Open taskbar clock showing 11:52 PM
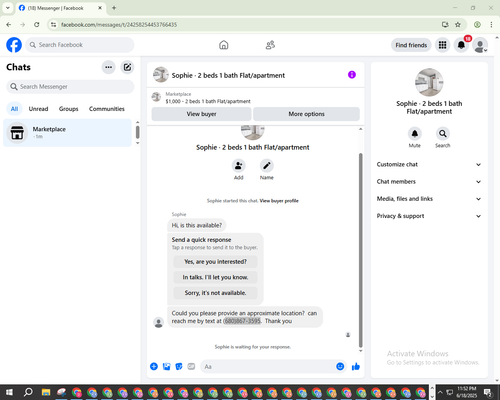The width and height of the screenshot is (500, 400). [x=466, y=392]
